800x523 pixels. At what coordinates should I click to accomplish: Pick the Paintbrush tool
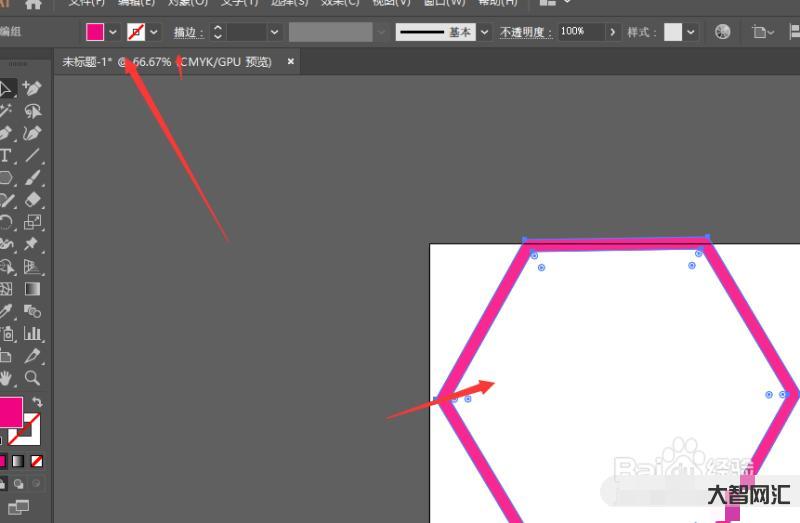click(x=32, y=178)
